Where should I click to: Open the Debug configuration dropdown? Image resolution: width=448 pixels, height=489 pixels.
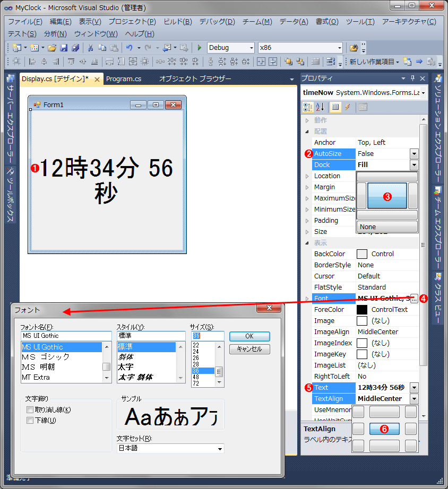[x=251, y=48]
